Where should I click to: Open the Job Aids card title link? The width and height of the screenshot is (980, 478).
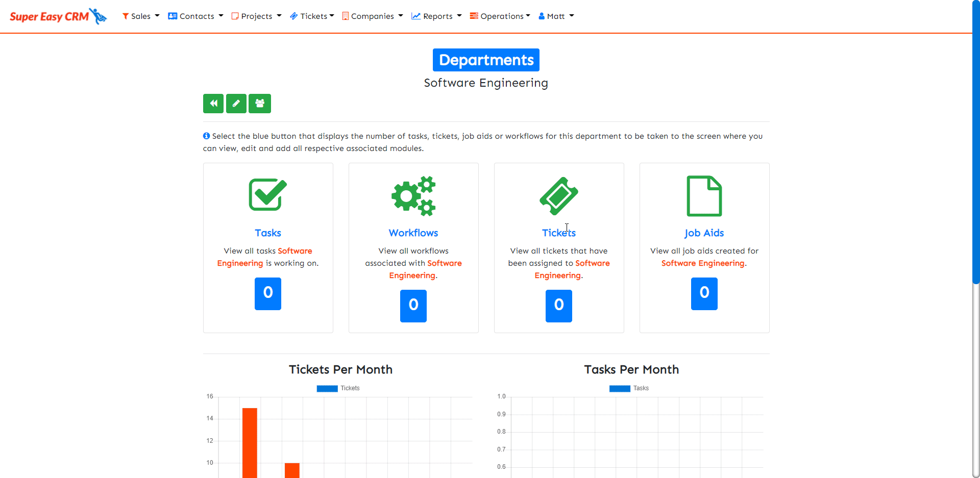click(x=704, y=233)
